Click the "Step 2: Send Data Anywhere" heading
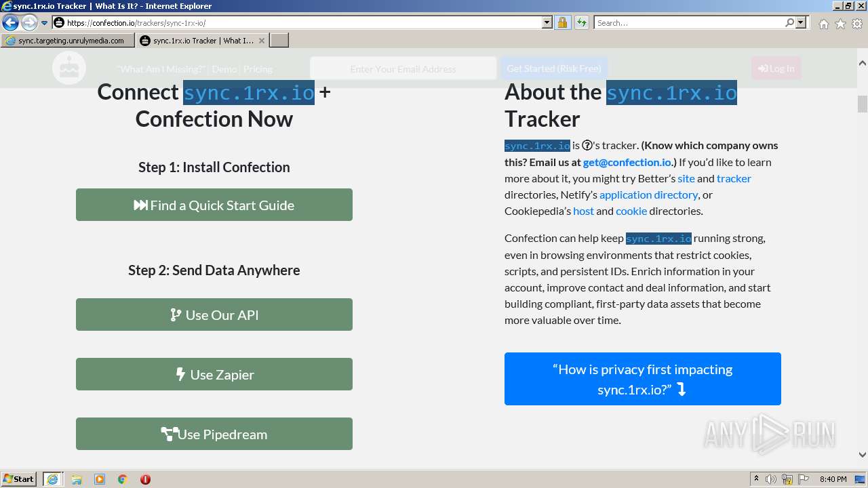 coord(214,270)
